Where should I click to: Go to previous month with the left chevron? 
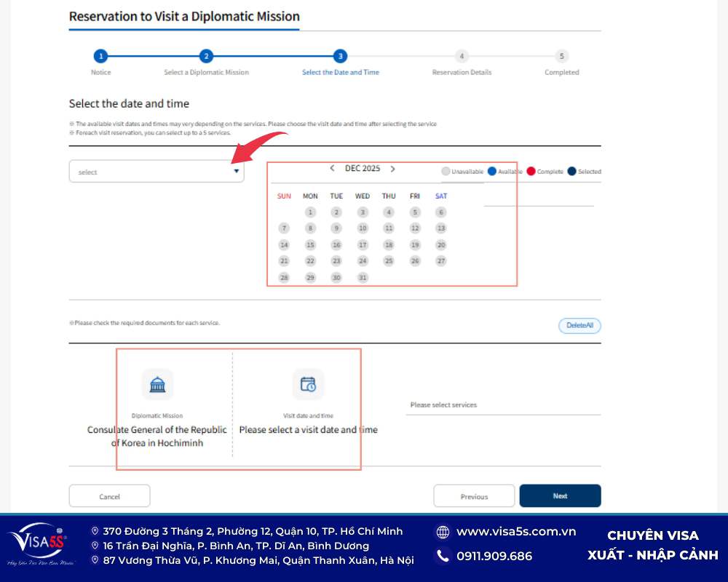pyautogui.click(x=333, y=168)
